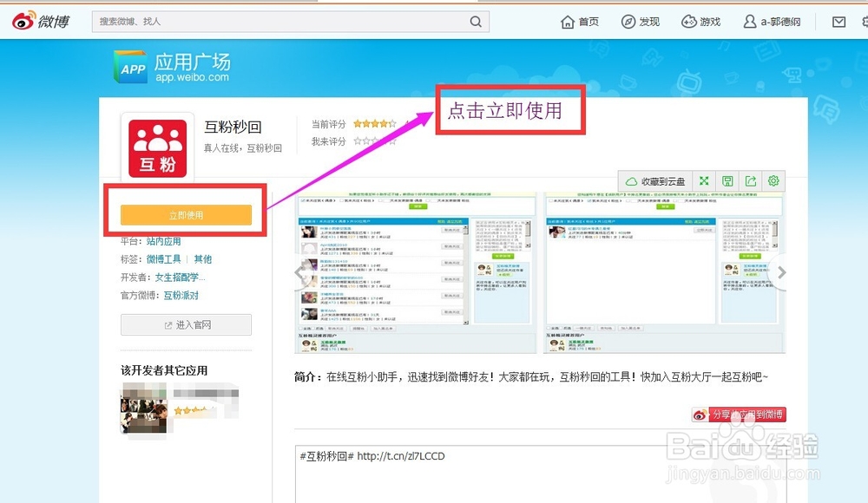Screen dimensions: 868x503
Task: Go to 首页 home page
Action: click(x=580, y=22)
